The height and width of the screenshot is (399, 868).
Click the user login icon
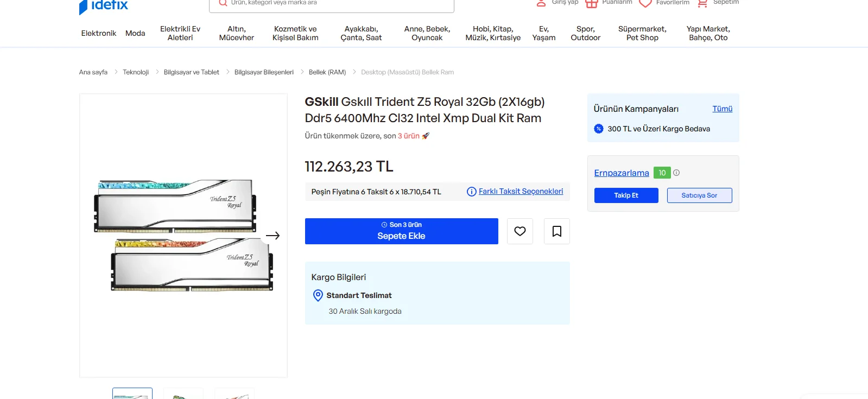point(541,3)
